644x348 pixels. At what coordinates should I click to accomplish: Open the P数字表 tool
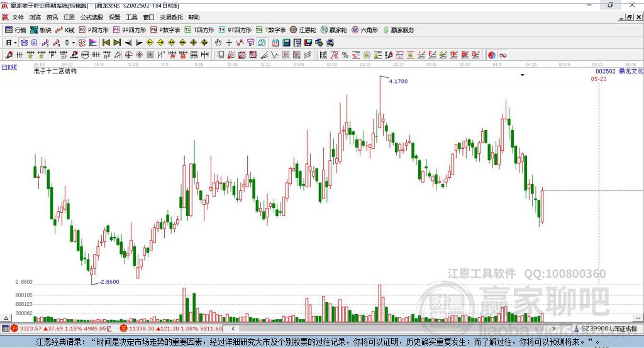(165, 30)
